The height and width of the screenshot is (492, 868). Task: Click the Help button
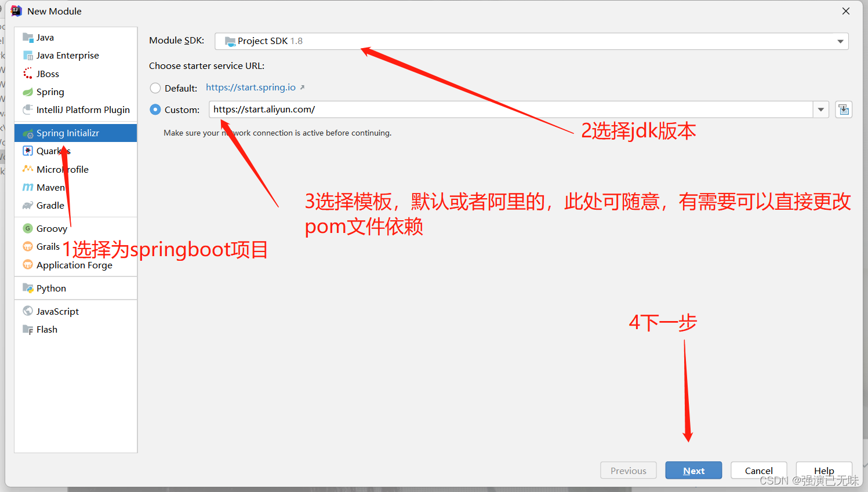point(824,470)
